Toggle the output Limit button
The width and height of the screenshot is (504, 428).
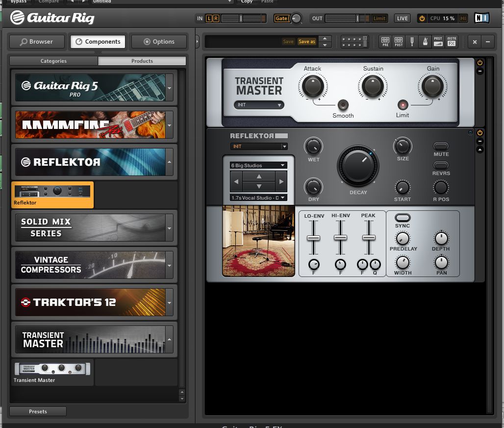pos(379,18)
